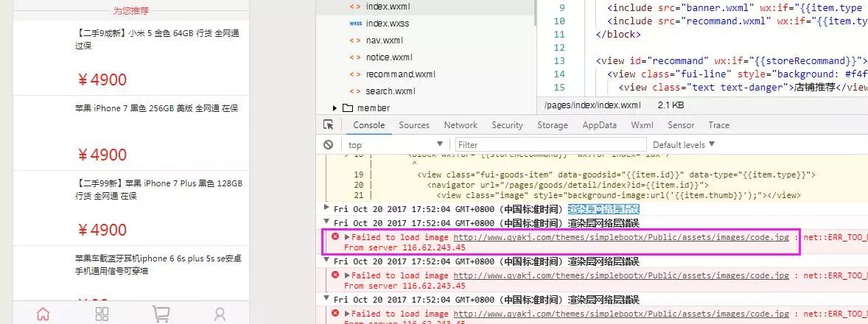Open the shopping cart icon in the simulator
This screenshot has width=868, height=324.
click(x=161, y=314)
